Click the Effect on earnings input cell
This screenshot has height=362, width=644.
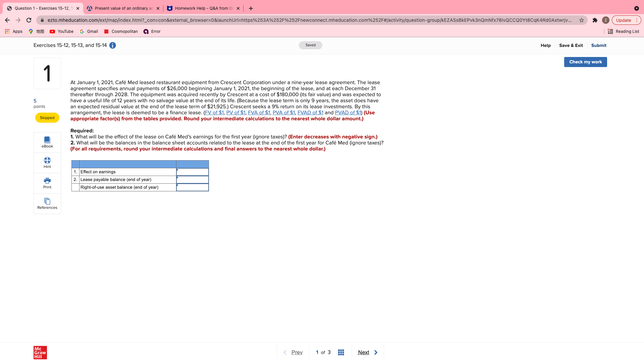click(x=193, y=172)
